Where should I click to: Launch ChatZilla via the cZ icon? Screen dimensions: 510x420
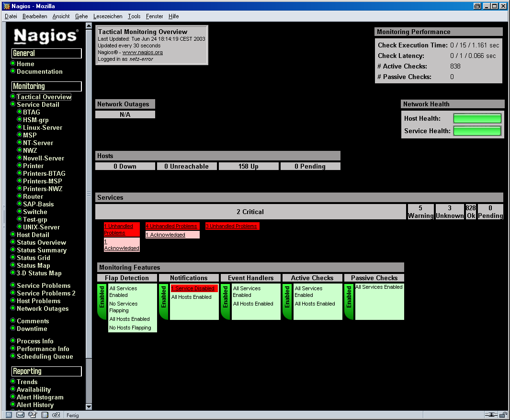(x=57, y=415)
